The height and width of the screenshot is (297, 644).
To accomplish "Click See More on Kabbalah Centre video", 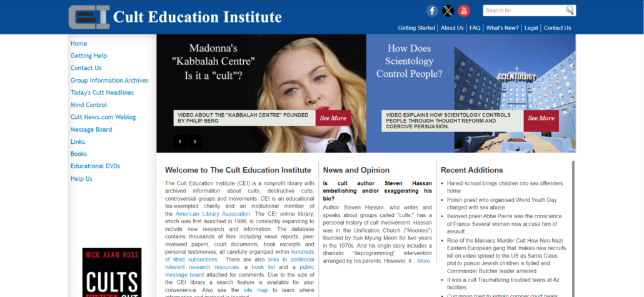I will [x=333, y=118].
